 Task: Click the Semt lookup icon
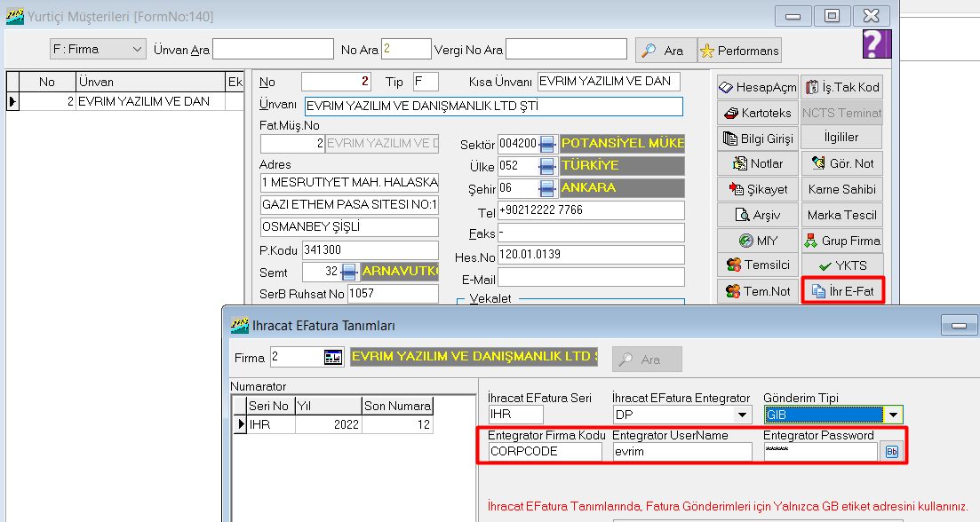click(349, 272)
